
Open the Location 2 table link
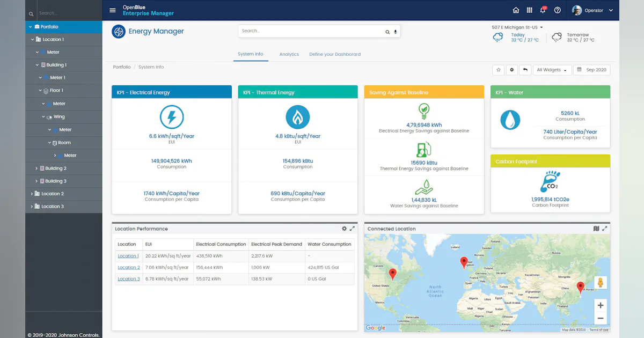click(x=129, y=267)
